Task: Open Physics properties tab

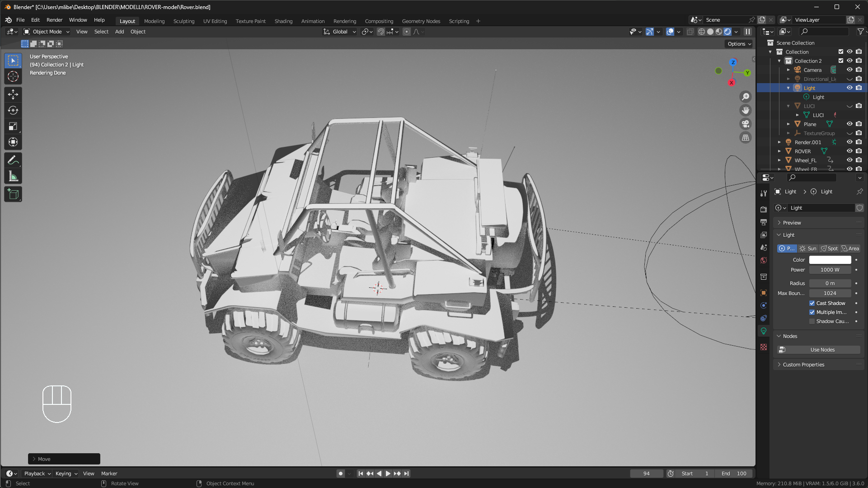Action: [764, 305]
